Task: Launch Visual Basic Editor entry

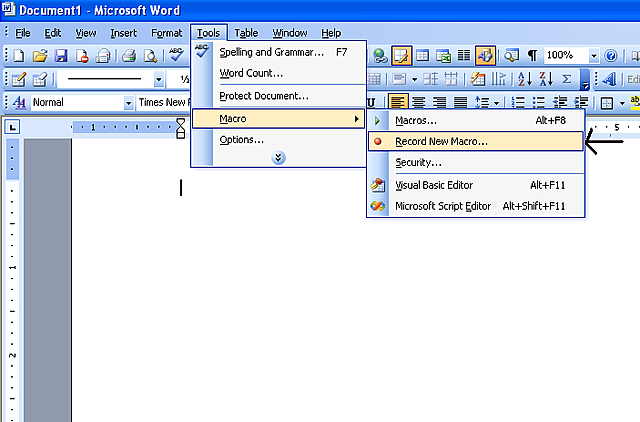Action: pyautogui.click(x=476, y=185)
